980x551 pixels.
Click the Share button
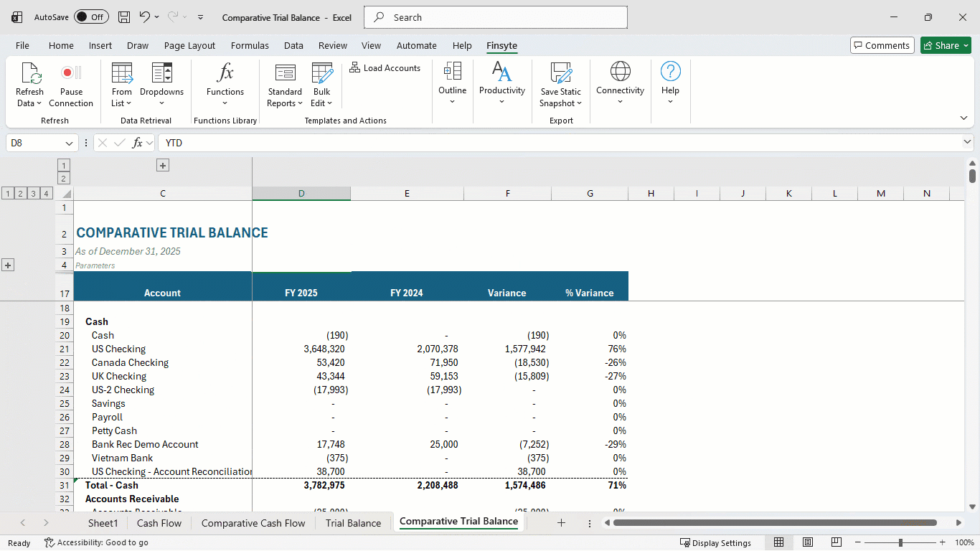(946, 45)
